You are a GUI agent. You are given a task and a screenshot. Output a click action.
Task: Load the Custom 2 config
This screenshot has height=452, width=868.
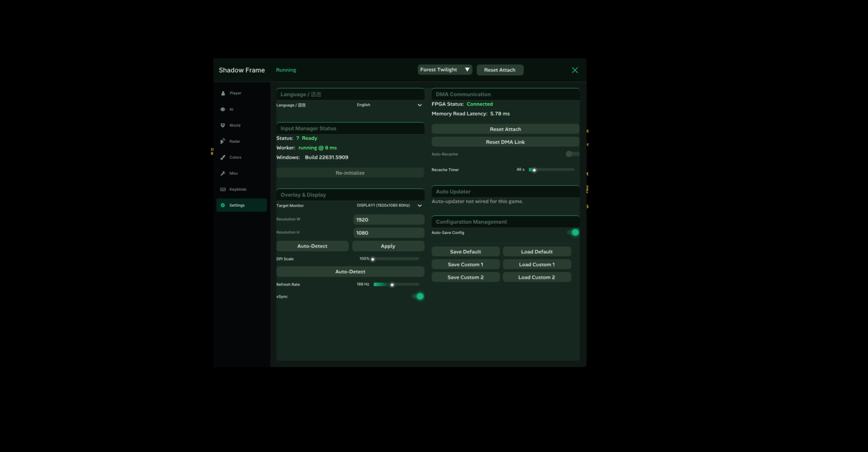pos(537,277)
